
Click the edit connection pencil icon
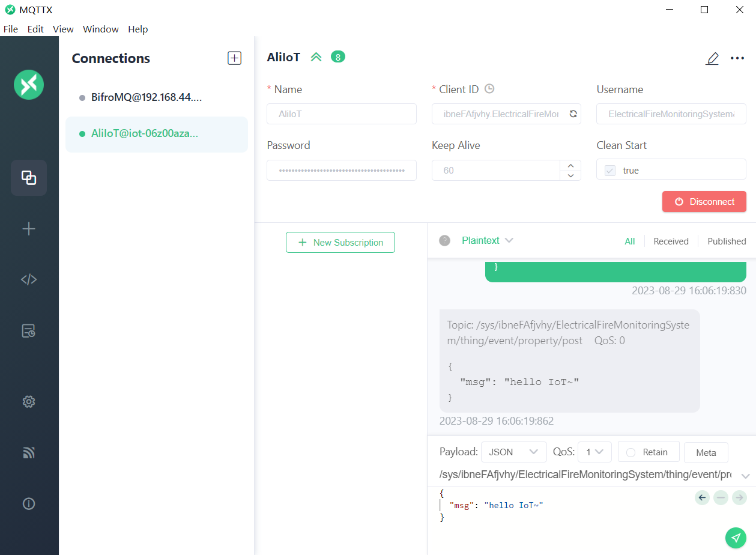(x=712, y=58)
